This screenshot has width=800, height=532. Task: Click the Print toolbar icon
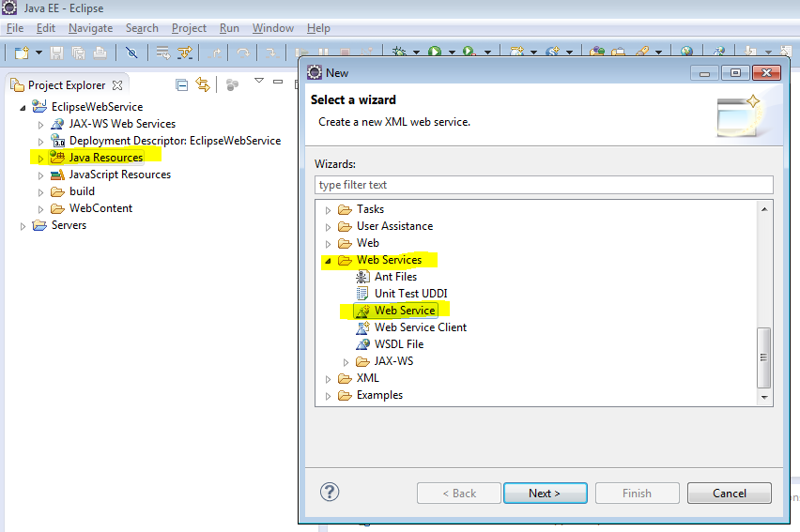100,53
